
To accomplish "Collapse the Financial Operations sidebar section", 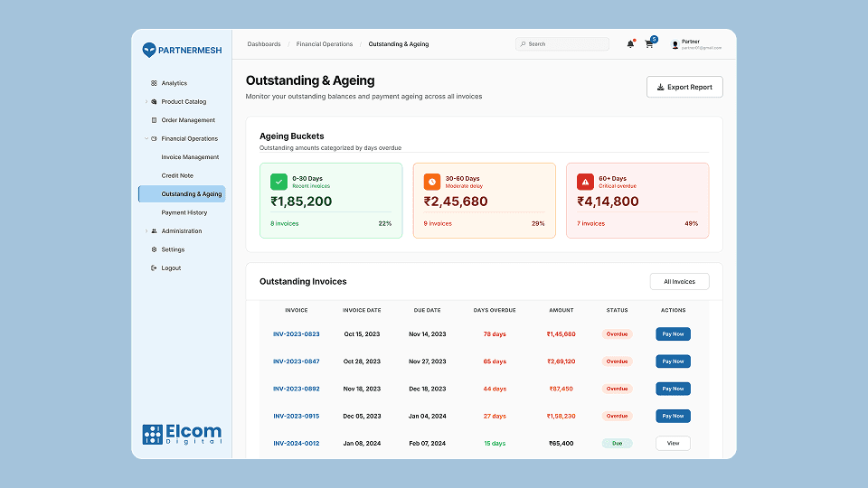I will coord(146,139).
